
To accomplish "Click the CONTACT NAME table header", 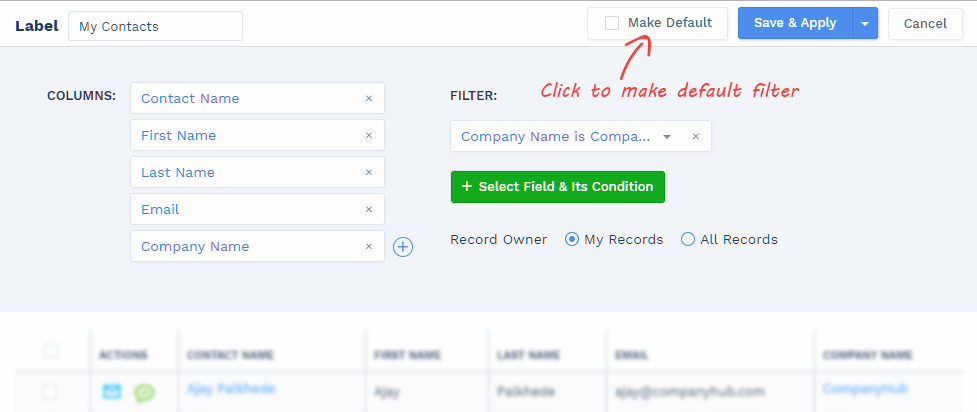I will coord(230,355).
